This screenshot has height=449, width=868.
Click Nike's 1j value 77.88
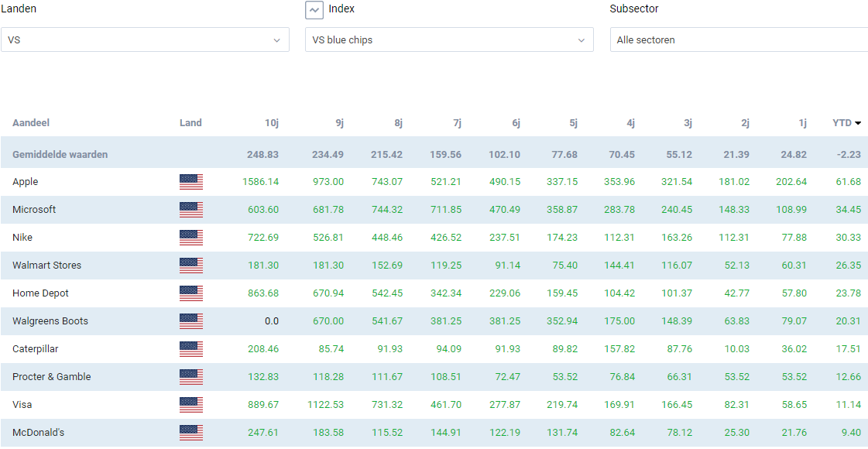[794, 238]
